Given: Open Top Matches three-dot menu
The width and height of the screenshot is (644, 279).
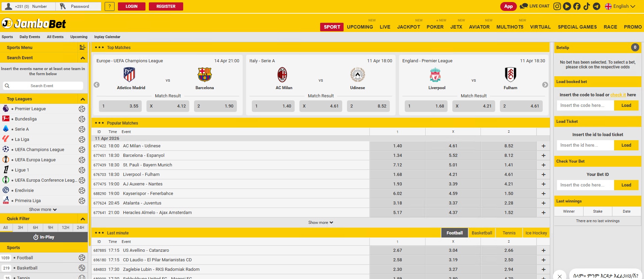Looking at the screenshot, I should (99, 47).
